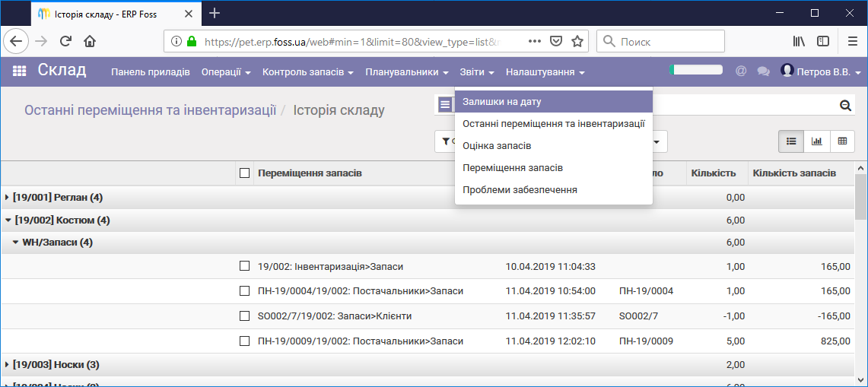This screenshot has height=387, width=868.
Task: Bookmark this page with star
Action: coord(577,41)
